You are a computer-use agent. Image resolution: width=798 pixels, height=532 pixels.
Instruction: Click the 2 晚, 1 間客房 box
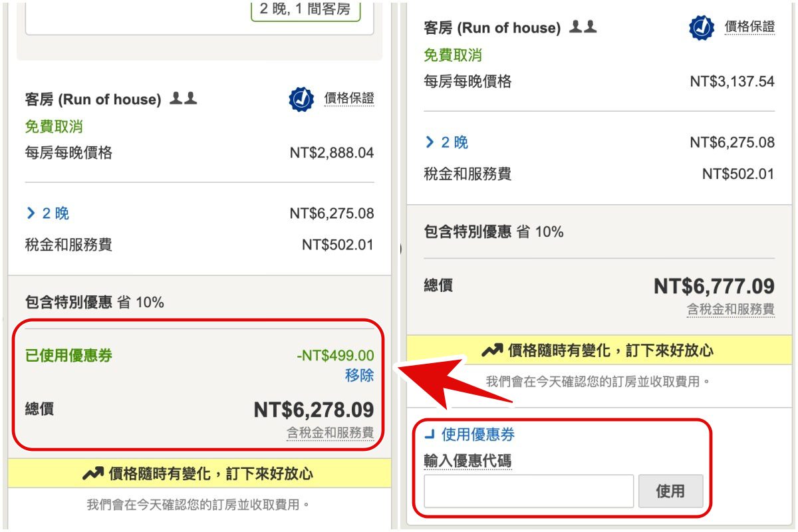coord(306,11)
